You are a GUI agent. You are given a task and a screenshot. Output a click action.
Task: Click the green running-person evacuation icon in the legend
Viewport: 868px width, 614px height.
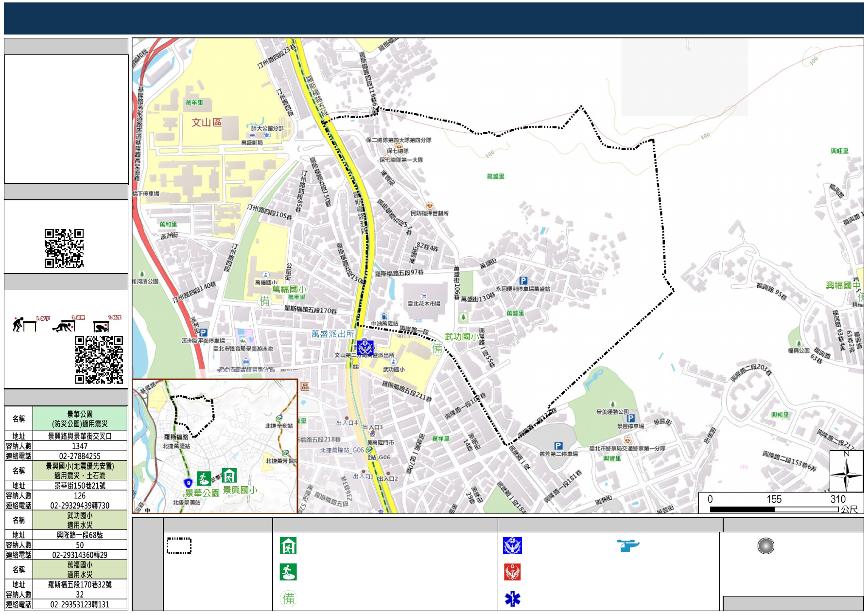288,572
